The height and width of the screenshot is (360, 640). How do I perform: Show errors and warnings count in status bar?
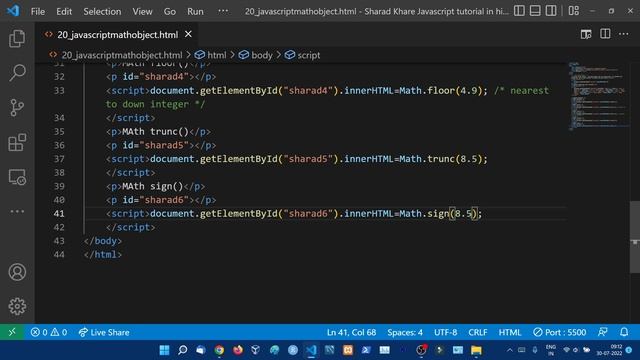coord(49,332)
